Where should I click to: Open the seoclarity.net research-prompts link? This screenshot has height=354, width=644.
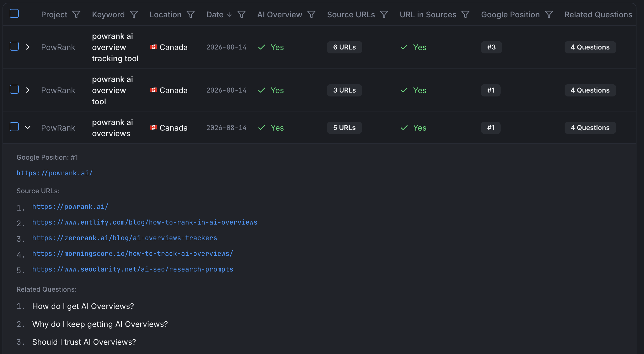pyautogui.click(x=132, y=269)
